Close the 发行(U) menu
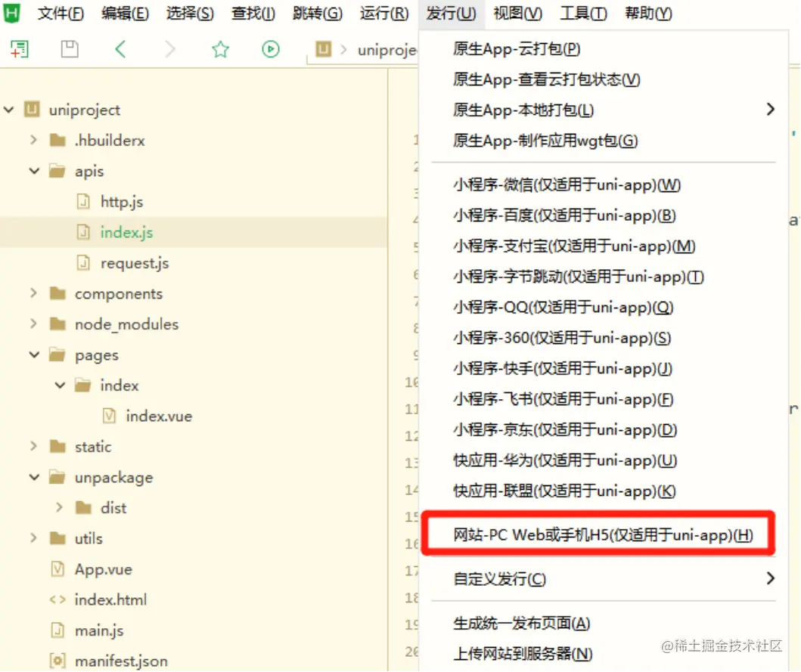 point(451,14)
